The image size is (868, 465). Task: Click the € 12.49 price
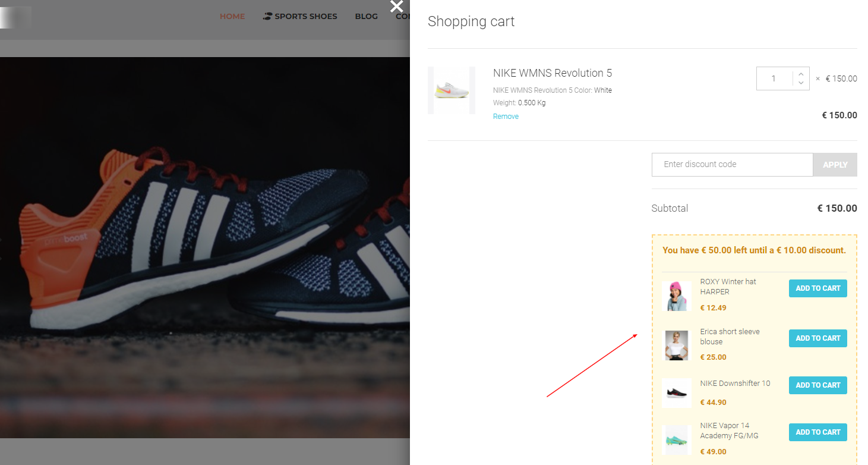point(714,308)
